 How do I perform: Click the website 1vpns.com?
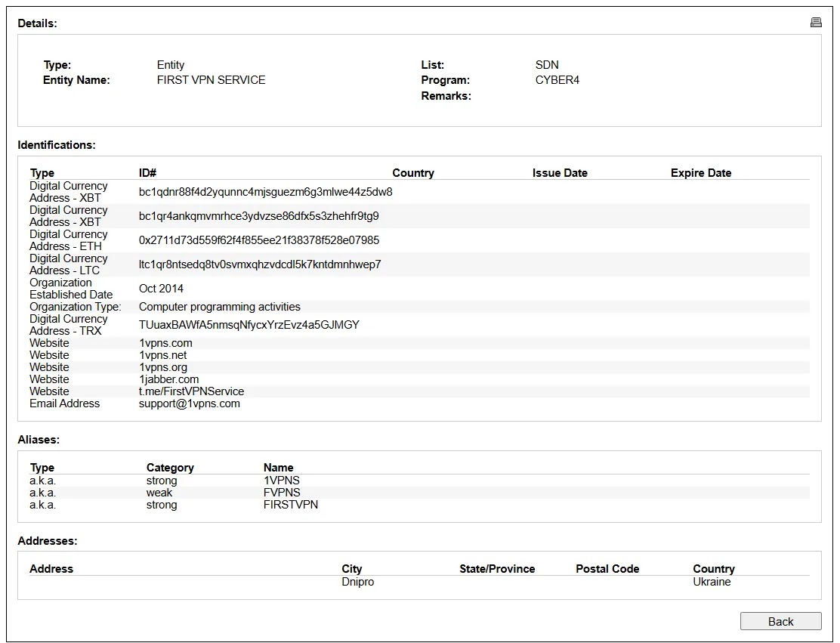coord(165,343)
